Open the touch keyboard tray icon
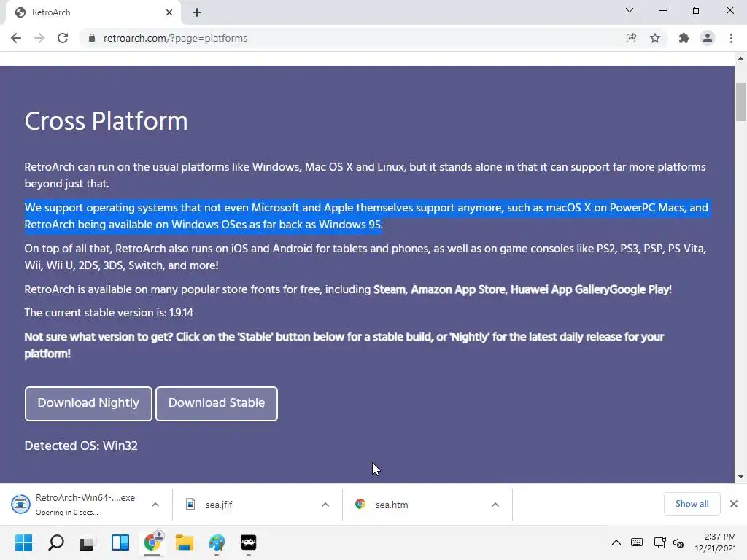 636,542
